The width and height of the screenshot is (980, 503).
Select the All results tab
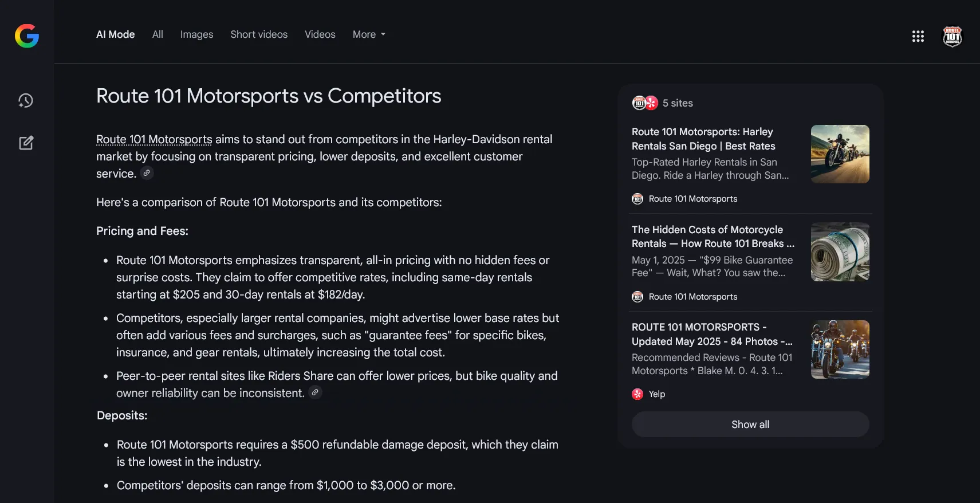158,34
